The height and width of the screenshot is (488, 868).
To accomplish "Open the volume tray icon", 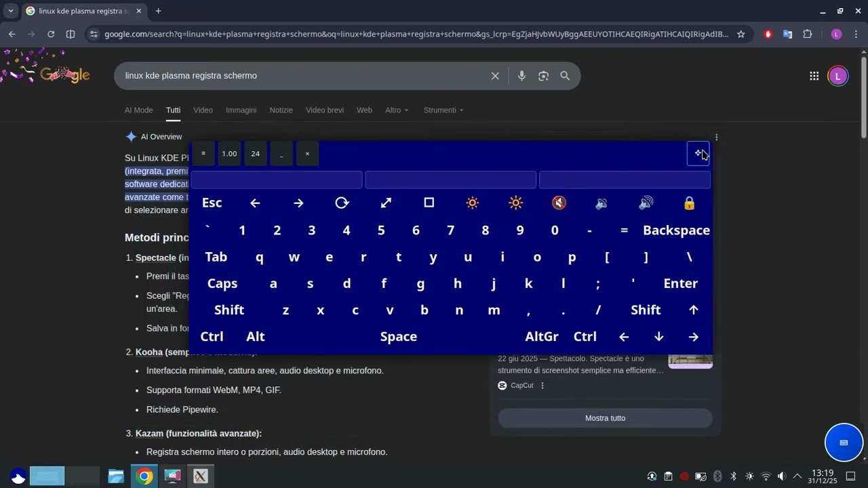I will 782,476.
